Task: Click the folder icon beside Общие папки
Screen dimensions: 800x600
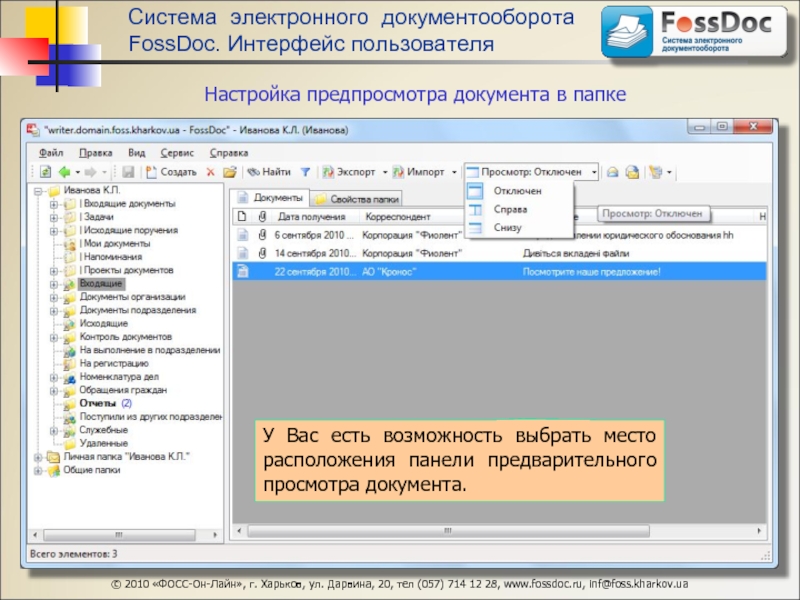Action: point(53,470)
